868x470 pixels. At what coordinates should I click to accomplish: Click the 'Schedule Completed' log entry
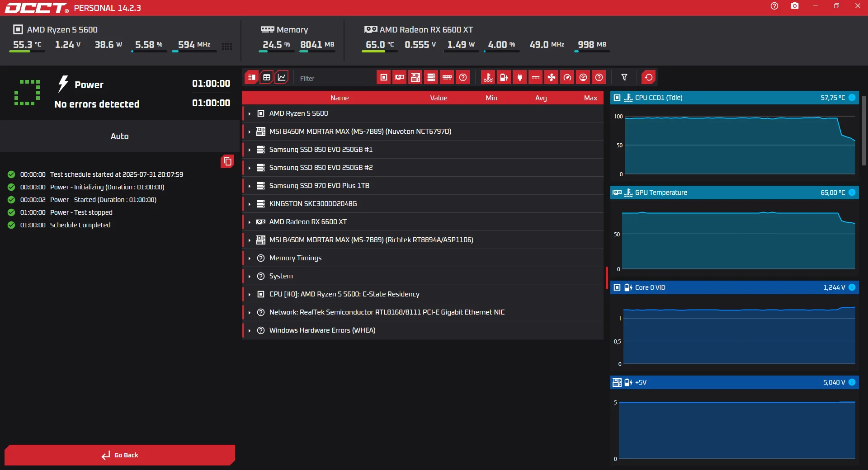click(x=80, y=225)
